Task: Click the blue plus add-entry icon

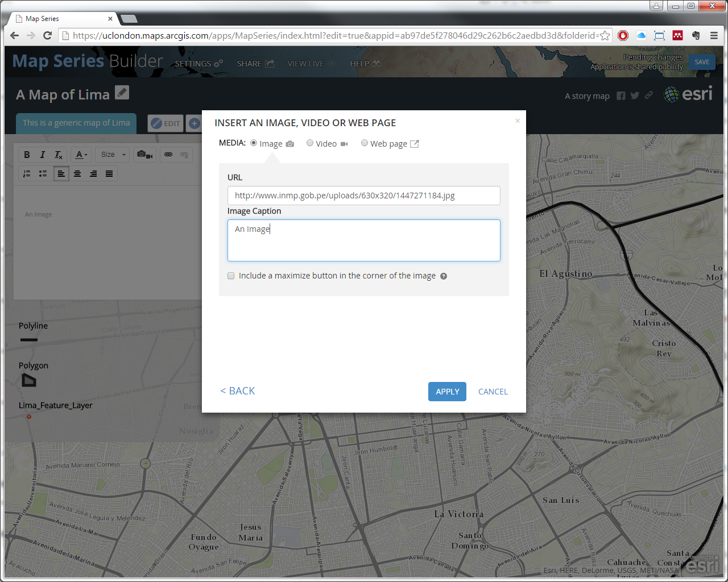Action: pyautogui.click(x=194, y=123)
